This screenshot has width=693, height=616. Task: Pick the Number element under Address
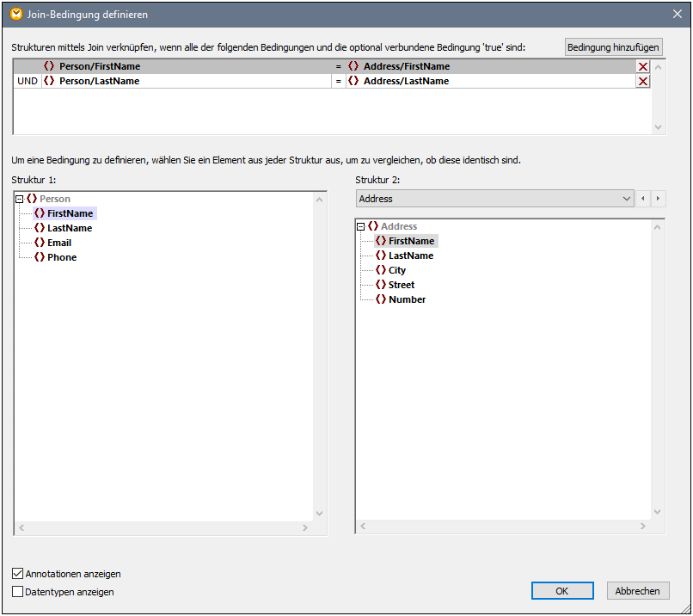click(x=407, y=299)
